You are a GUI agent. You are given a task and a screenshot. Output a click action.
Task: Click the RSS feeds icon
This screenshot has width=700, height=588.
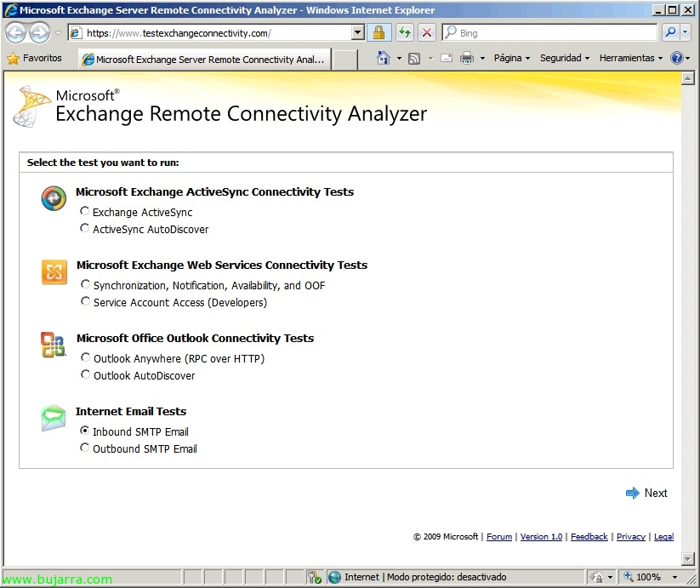[414, 59]
